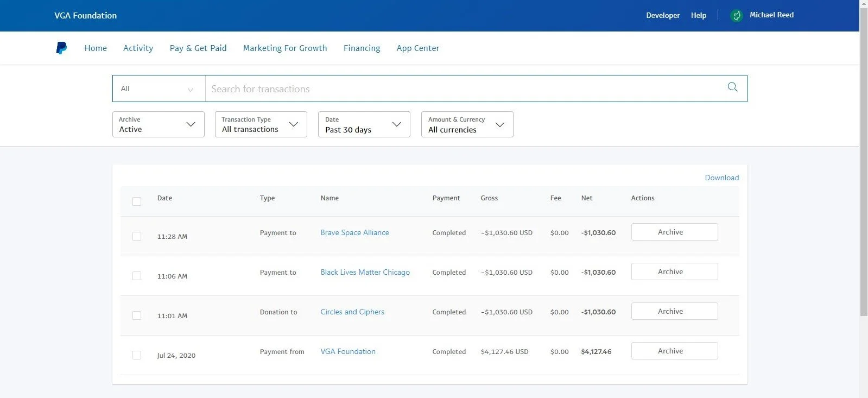
Task: Click the 11:28 AM date cell
Action: tap(172, 237)
